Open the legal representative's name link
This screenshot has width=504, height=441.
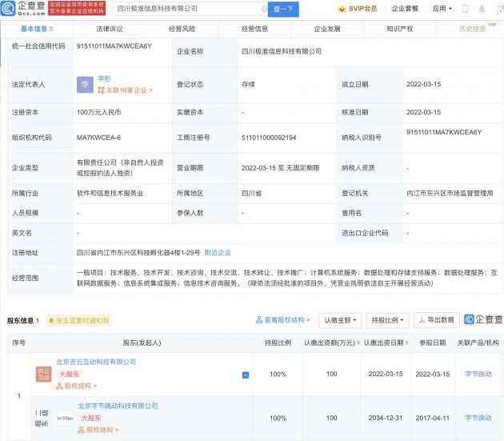coord(104,78)
